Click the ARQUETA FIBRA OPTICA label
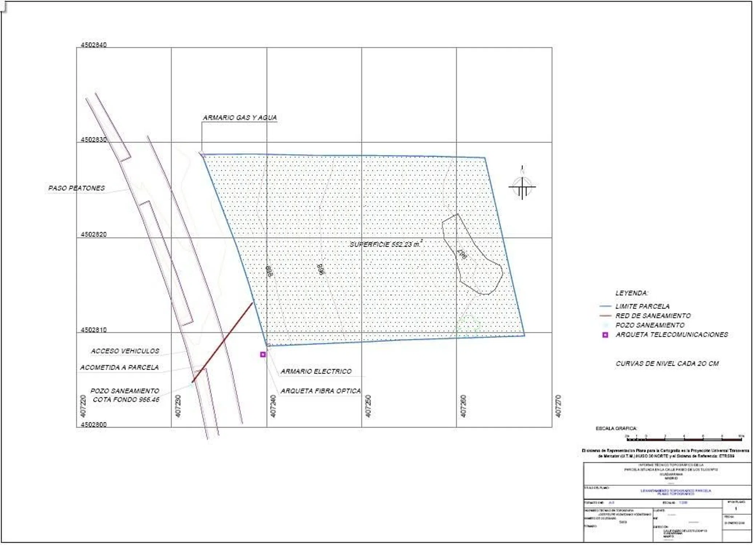Image resolution: width=756 pixels, height=545 pixels. (320, 391)
